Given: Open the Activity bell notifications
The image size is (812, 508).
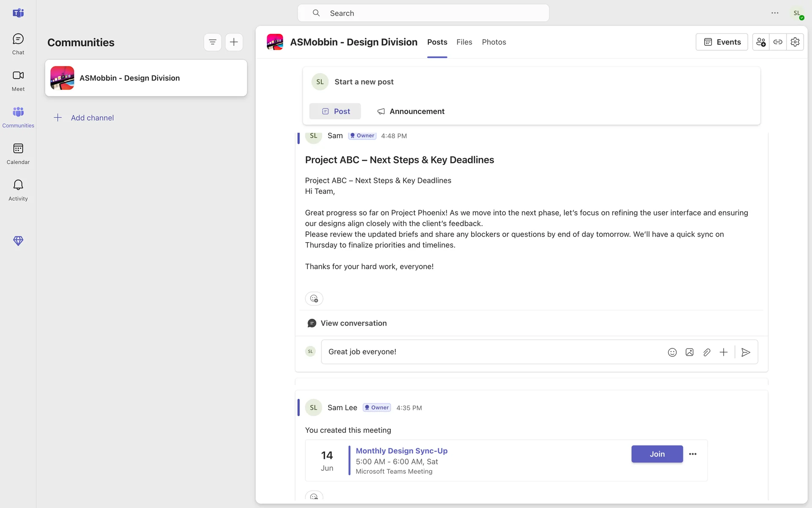Looking at the screenshot, I should coord(18,190).
